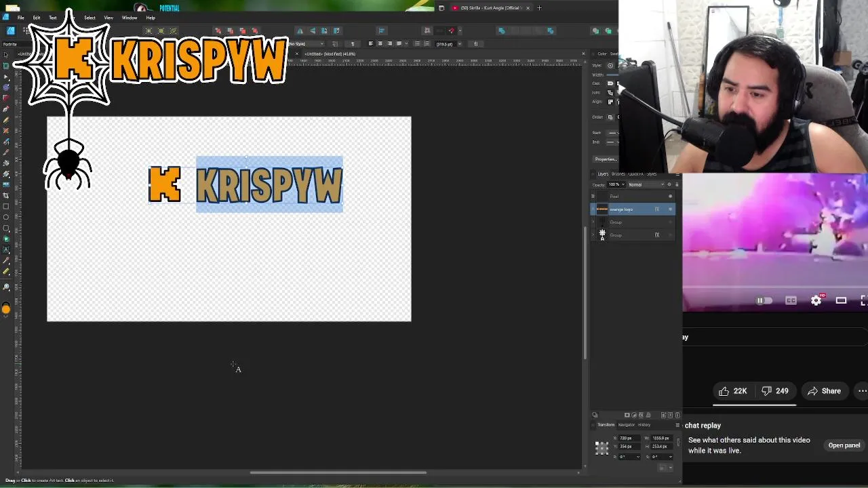This screenshot has width=868, height=488.
Task: Toggle visibility of orange logo layer
Action: point(670,209)
